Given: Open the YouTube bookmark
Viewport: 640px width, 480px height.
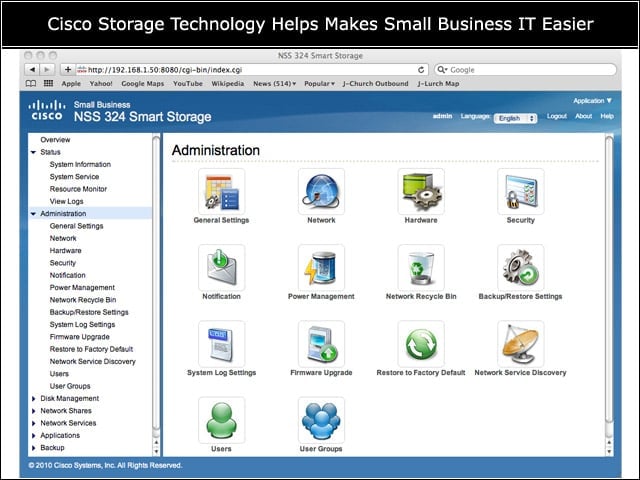Looking at the screenshot, I should [x=188, y=84].
